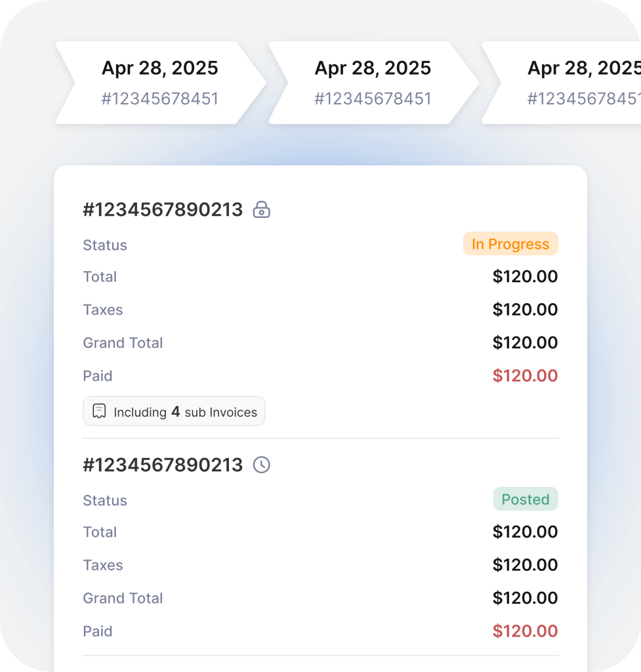This screenshot has height=672, width=641.
Task: Click the lock icon beside the In Progress invoice
Action: pyautogui.click(x=262, y=210)
